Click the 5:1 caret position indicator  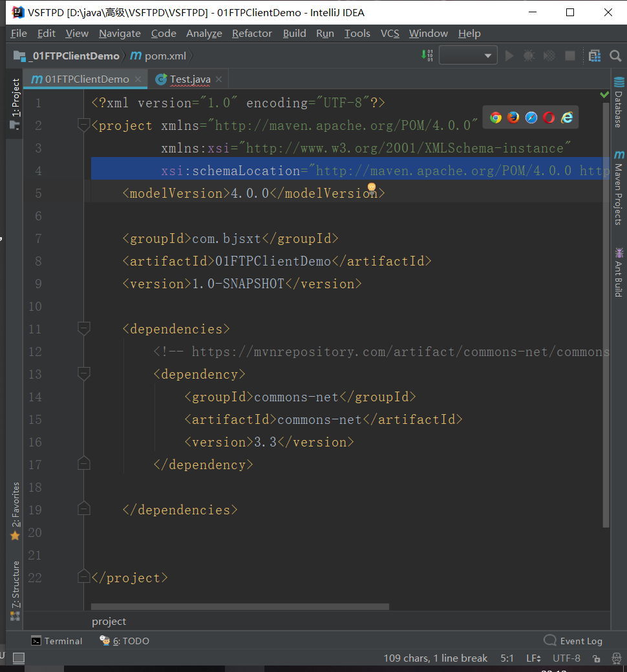507,658
